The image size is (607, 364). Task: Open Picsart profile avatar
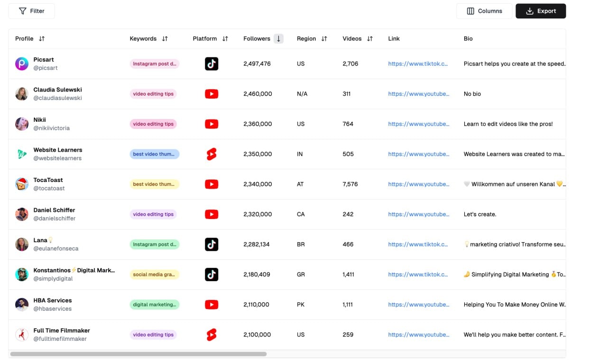pyautogui.click(x=22, y=64)
